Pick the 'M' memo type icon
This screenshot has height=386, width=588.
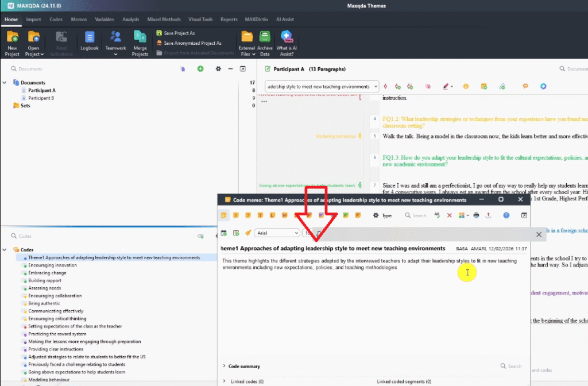(285, 215)
